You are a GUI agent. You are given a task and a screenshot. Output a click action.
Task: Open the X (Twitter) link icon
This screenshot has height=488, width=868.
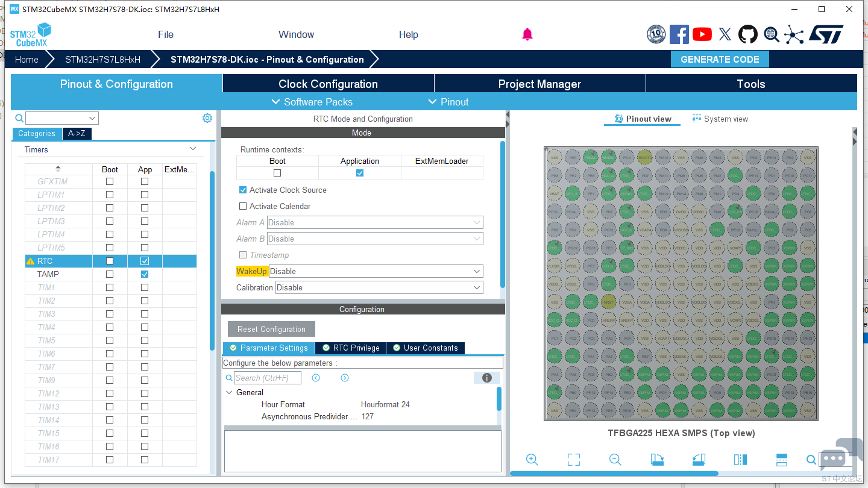coord(725,34)
